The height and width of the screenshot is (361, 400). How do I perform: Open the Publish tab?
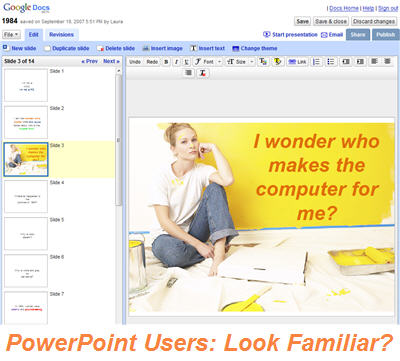pos(386,35)
